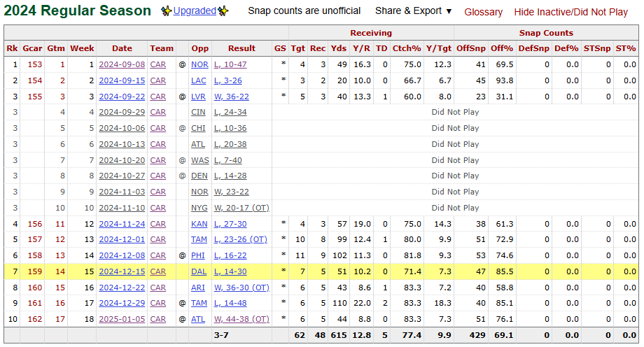Image resolution: width=644 pixels, height=347 pixels.
Task: Sort by Ctch% column header
Action: click(407, 48)
